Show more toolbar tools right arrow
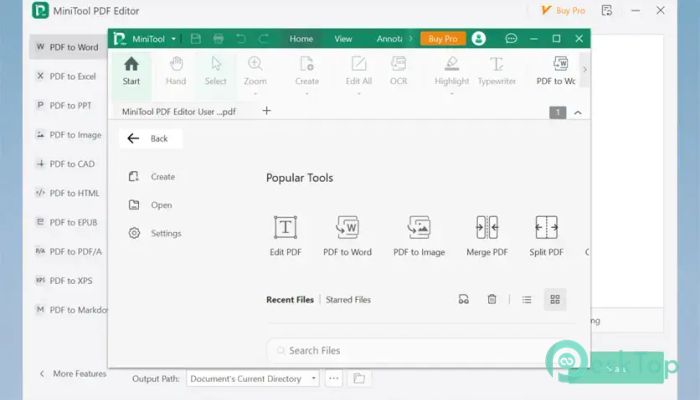Screen dimensions: 700x400 (585, 70)
